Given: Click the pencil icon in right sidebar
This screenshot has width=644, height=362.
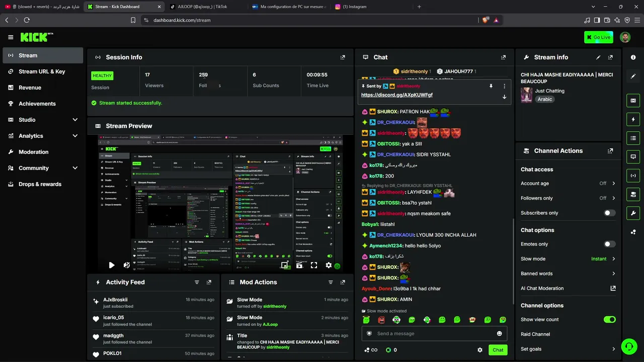Looking at the screenshot, I should 633,76.
